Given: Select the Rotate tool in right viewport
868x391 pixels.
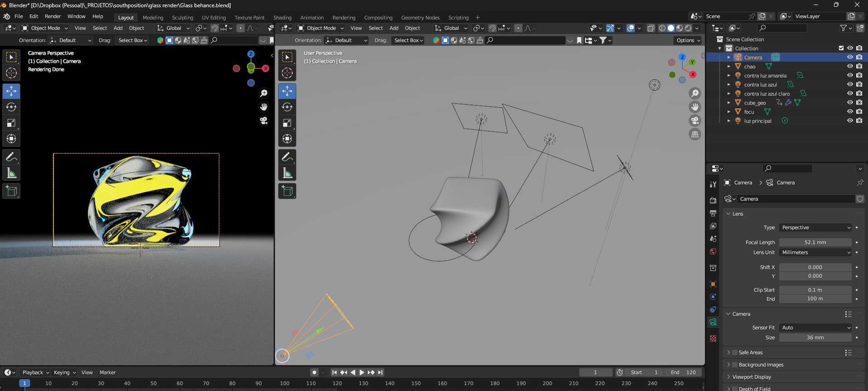Looking at the screenshot, I should pos(287,107).
